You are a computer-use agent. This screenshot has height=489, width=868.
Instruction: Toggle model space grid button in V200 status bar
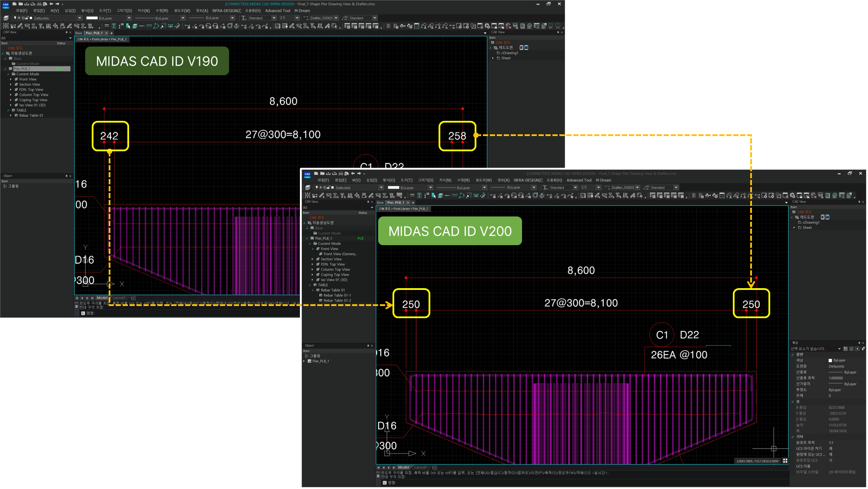tap(785, 461)
